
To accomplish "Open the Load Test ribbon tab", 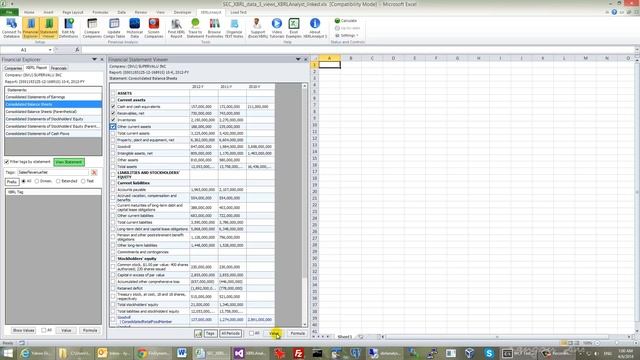I will tap(238, 12).
